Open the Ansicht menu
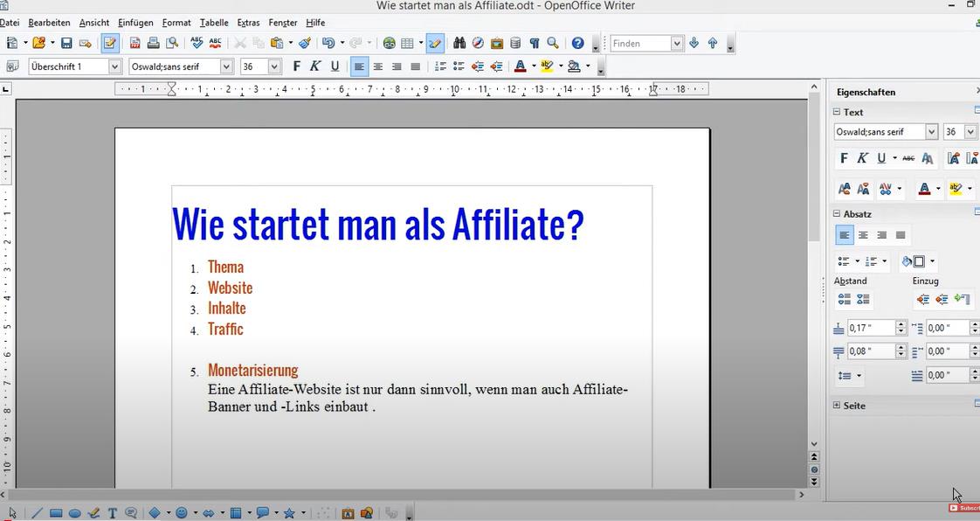The width and height of the screenshot is (980, 521). tap(94, 23)
